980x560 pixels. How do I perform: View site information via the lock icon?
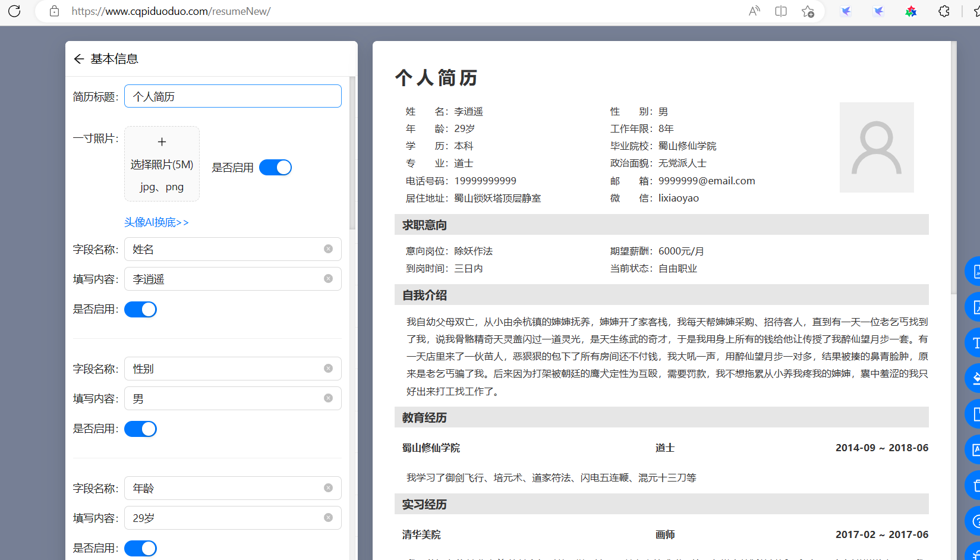(54, 11)
